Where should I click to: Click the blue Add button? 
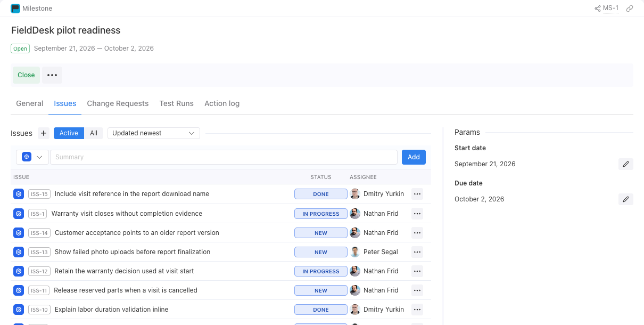coord(414,157)
